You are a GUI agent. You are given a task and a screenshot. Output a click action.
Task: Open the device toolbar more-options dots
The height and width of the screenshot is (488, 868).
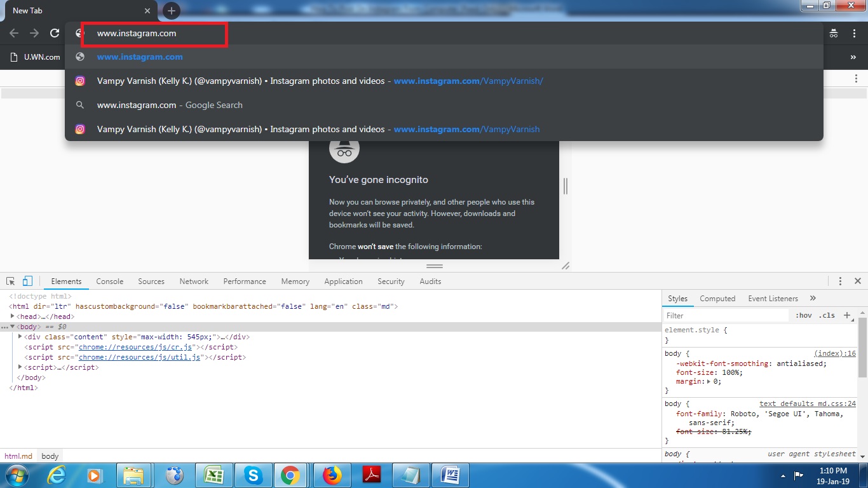click(x=856, y=78)
